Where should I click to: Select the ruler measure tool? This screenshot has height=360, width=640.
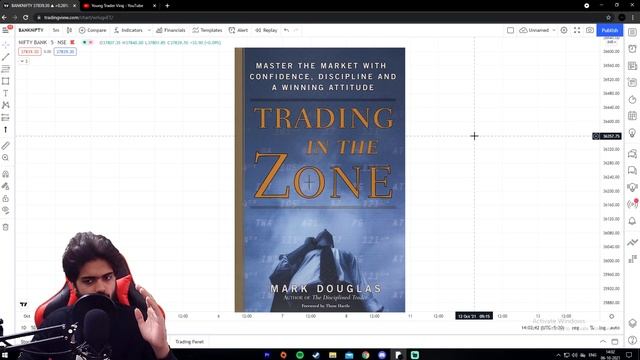point(6,146)
